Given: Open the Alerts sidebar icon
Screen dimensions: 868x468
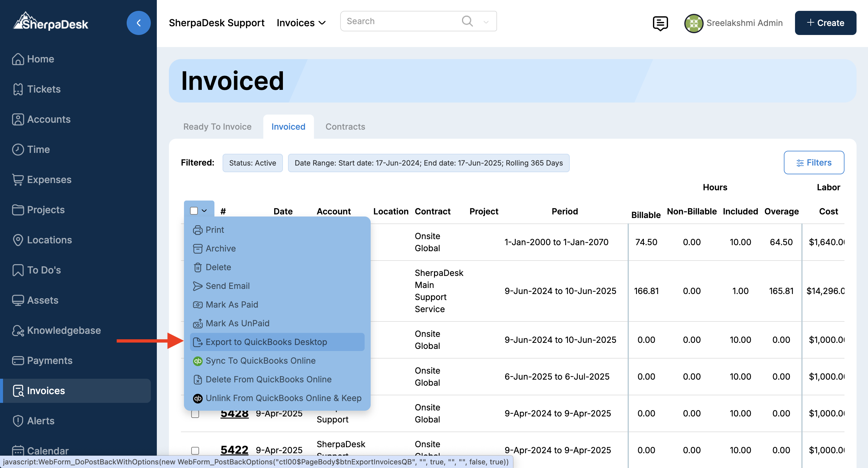Looking at the screenshot, I should click(18, 421).
